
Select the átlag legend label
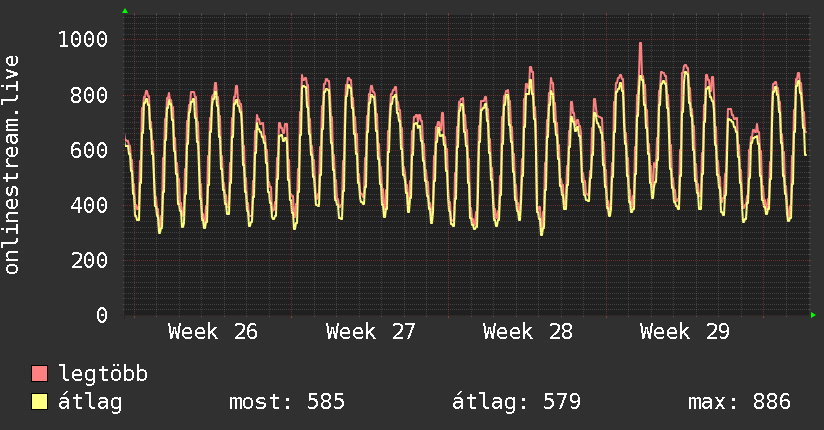coord(90,402)
